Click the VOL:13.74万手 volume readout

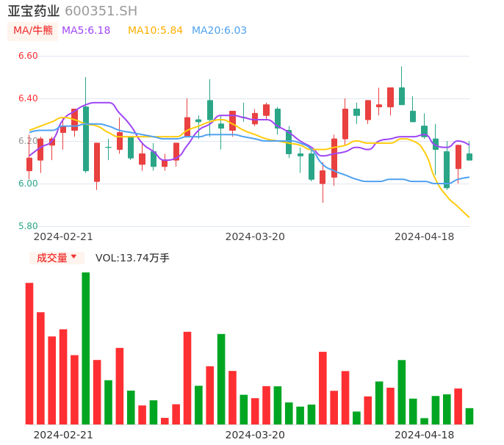click(x=132, y=258)
